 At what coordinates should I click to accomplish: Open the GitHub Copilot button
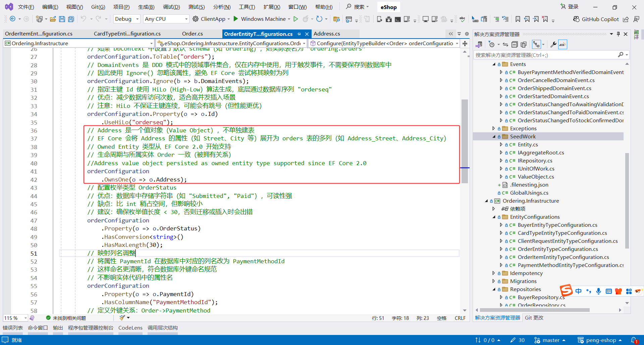596,19
